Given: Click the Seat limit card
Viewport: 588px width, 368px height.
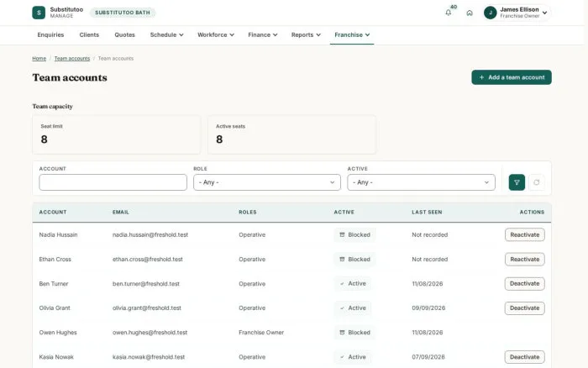Looking at the screenshot, I should 116,134.
